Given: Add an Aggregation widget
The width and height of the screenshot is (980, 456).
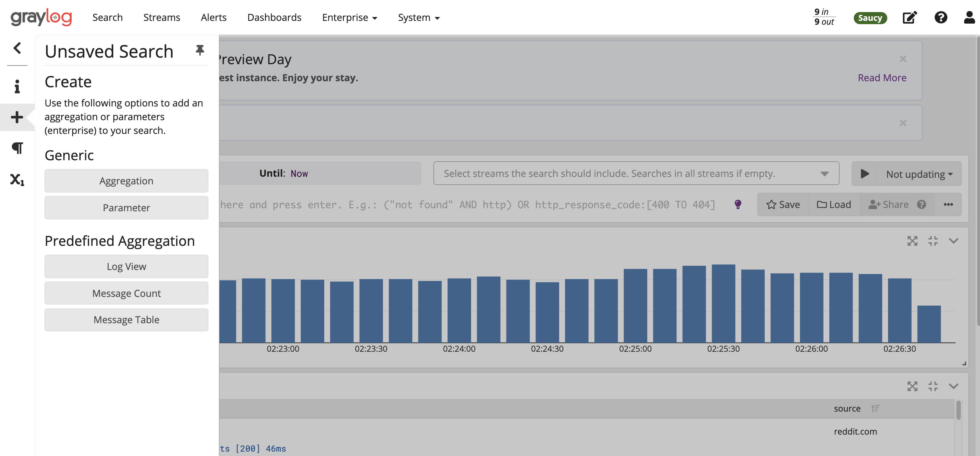Looking at the screenshot, I should (126, 181).
